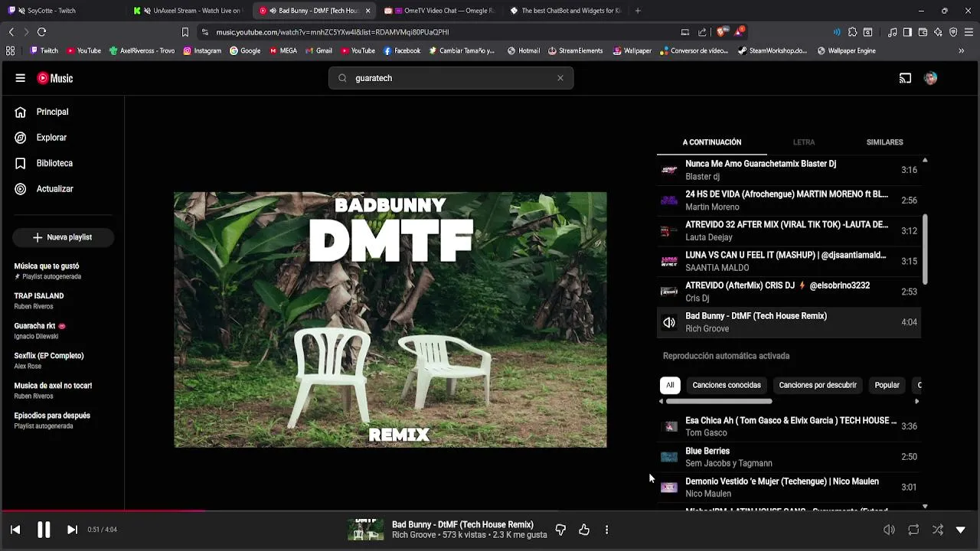Play ATREVIDO (AfterMix) by Cris Dj
This screenshot has width=980, height=551.
(x=789, y=292)
